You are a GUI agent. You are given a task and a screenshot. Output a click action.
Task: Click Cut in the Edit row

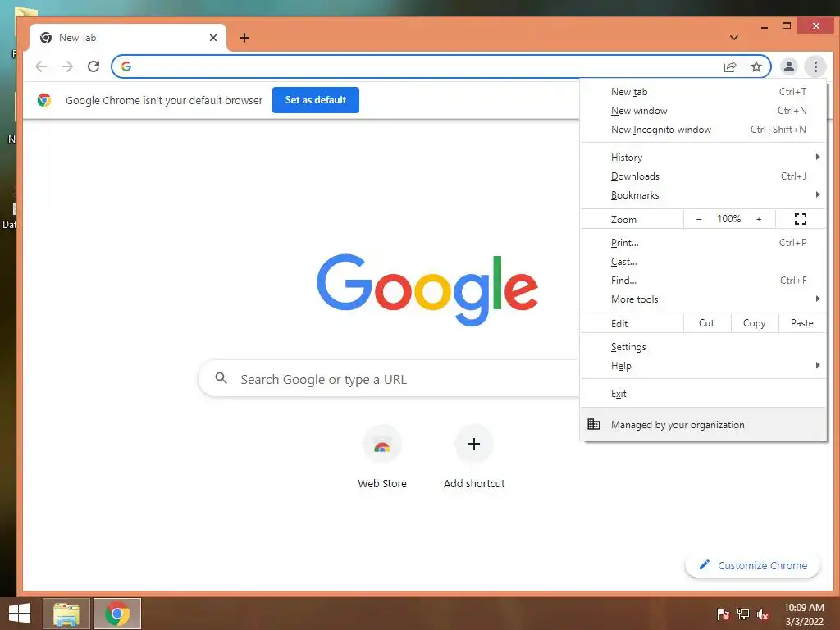(706, 323)
